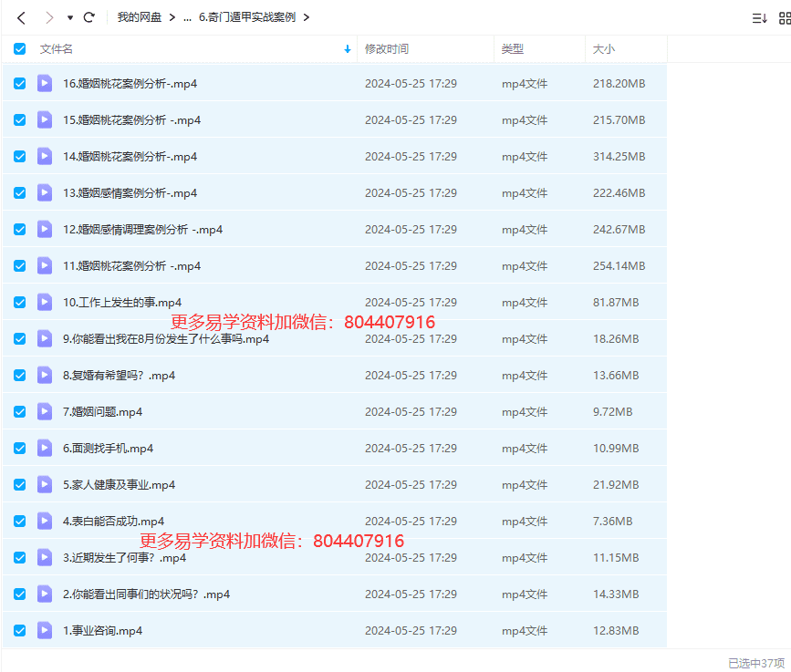Viewport: 791px width, 672px height.
Task: Open the navigation history dropdown arrow
Action: tap(70, 17)
